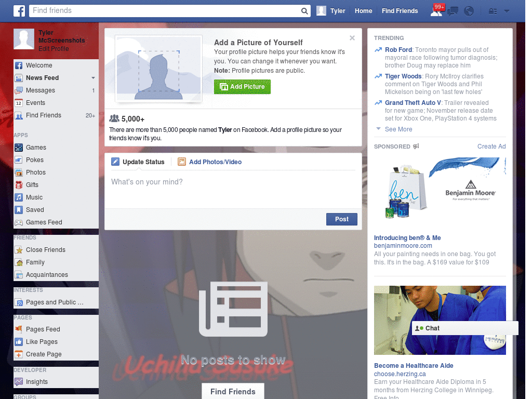The image size is (532, 399).
Task: Click the Facebook logo icon
Action: tap(19, 11)
